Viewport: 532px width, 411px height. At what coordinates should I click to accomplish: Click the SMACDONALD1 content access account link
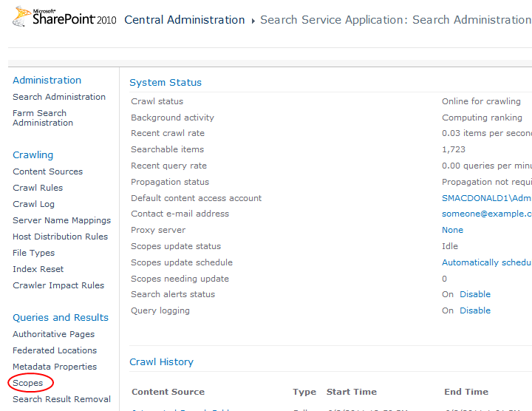(486, 198)
